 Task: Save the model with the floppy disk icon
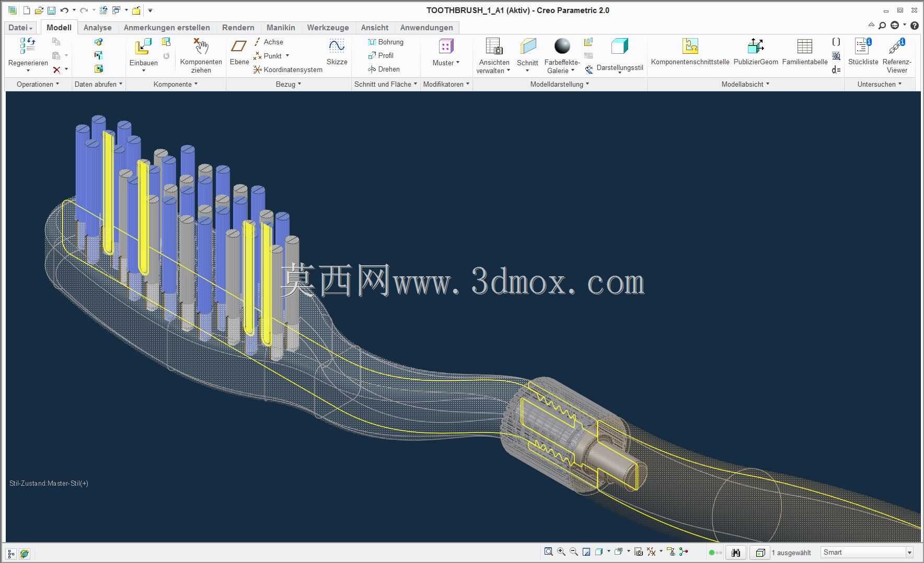[x=51, y=10]
